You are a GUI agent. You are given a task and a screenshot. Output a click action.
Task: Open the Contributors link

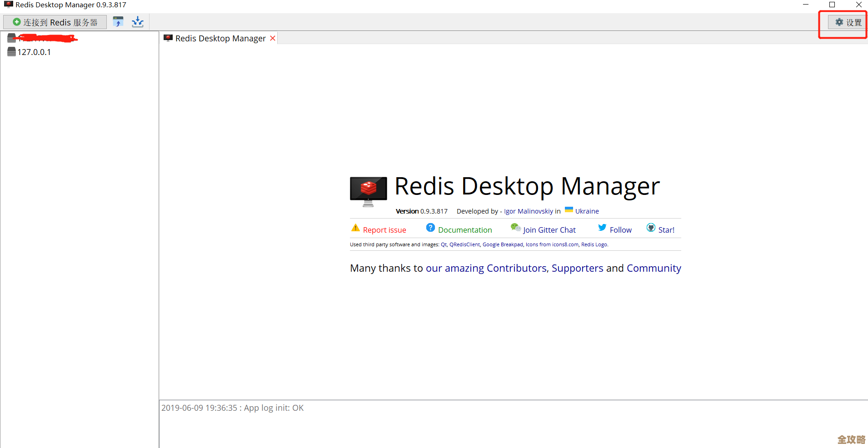coord(516,268)
